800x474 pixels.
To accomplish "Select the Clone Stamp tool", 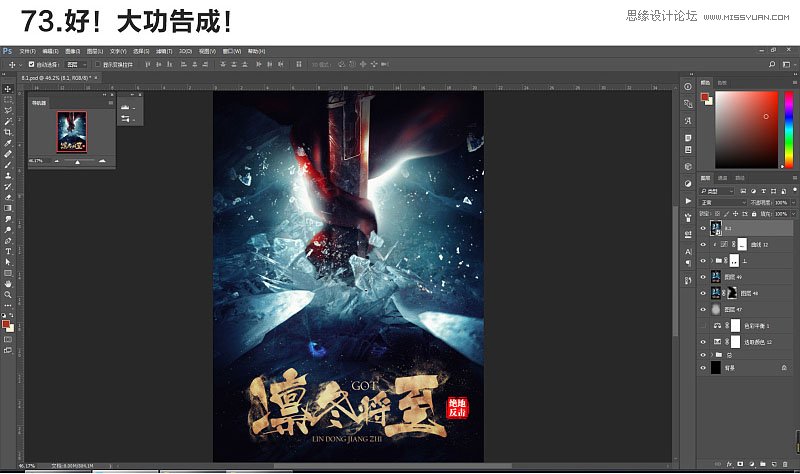I will pos(8,176).
